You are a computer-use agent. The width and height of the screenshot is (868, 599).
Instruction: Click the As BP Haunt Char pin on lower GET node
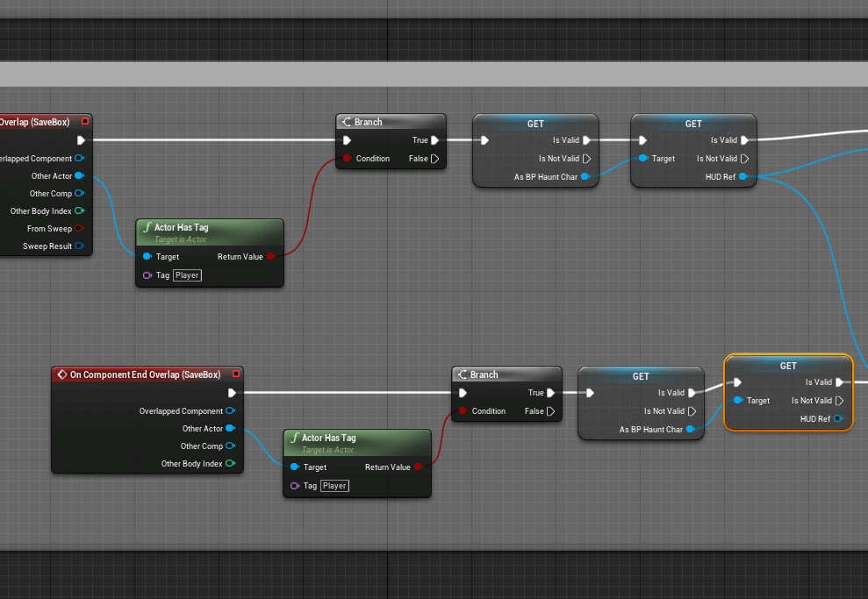coord(690,430)
